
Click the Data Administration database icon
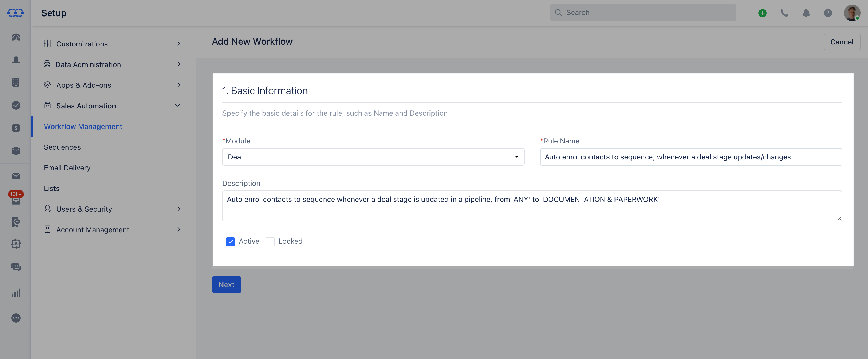(x=47, y=64)
